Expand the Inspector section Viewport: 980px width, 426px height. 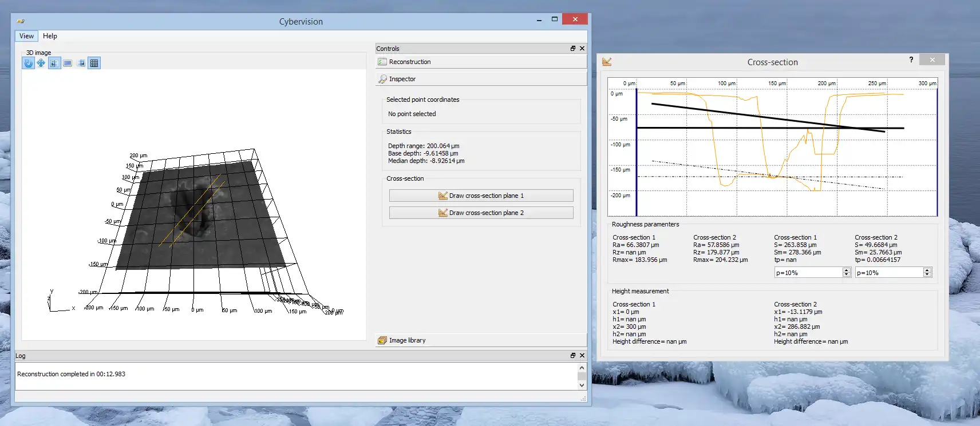coord(481,79)
